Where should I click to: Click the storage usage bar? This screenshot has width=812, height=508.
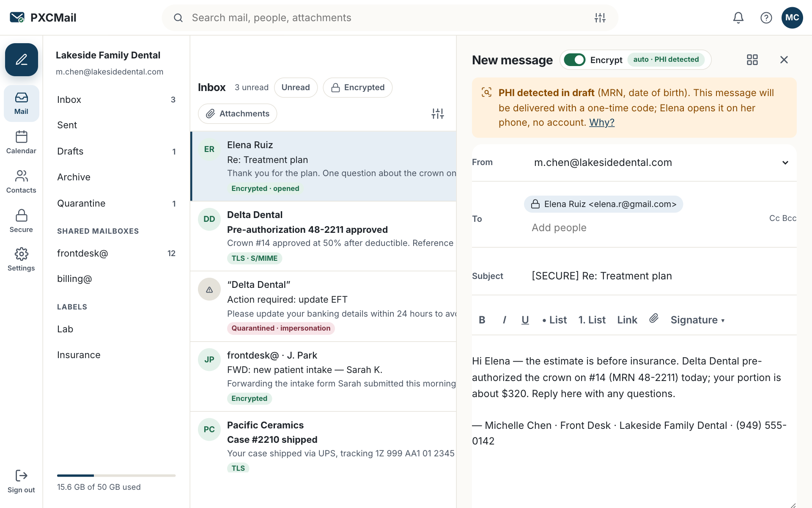[116, 475]
